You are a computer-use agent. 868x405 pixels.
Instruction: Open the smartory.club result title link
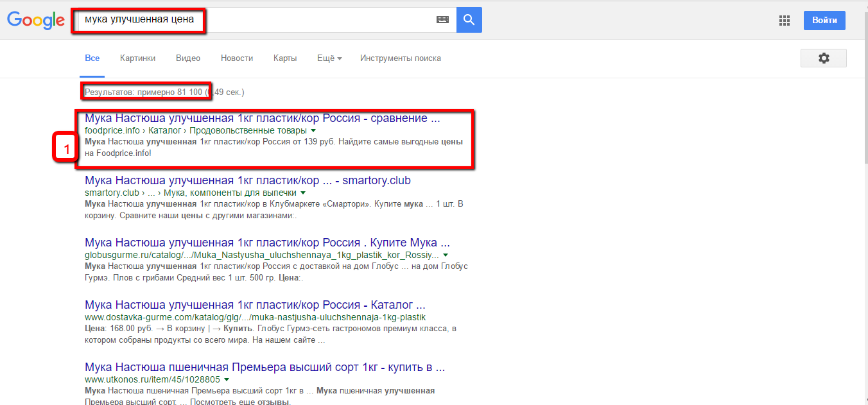pos(247,180)
